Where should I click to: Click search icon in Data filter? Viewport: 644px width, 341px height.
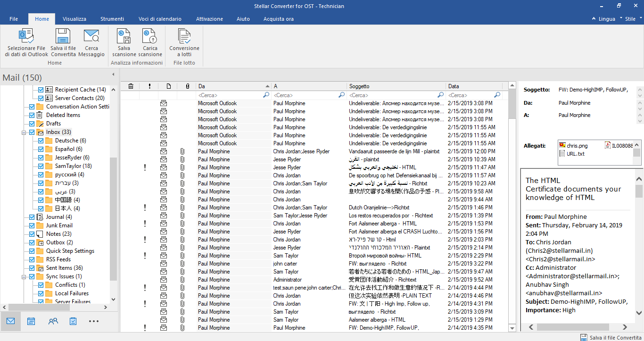coord(497,95)
